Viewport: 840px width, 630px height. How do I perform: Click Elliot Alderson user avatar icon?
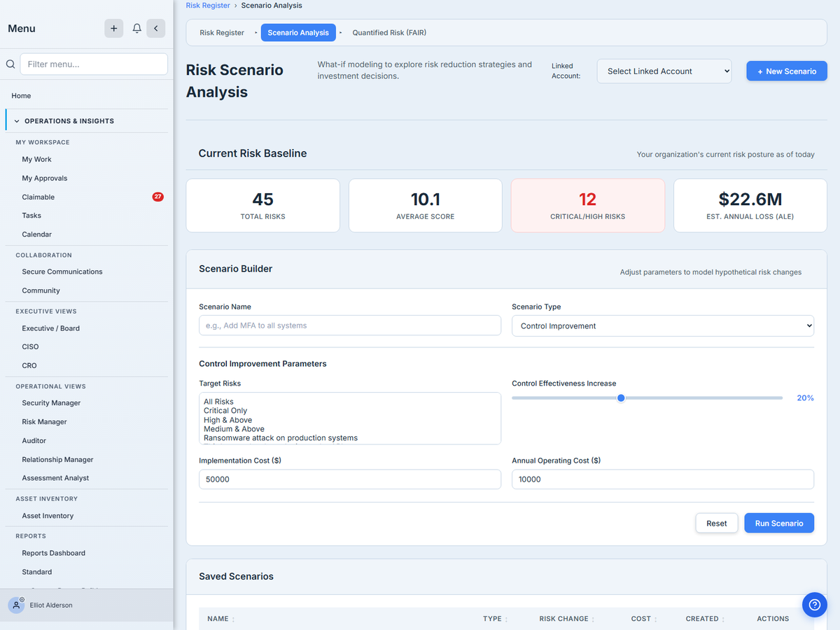(x=17, y=605)
